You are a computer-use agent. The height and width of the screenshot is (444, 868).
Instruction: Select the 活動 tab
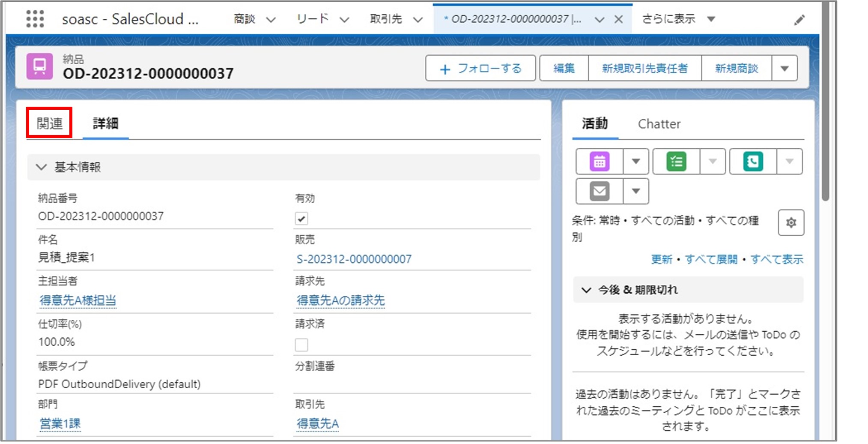(595, 123)
